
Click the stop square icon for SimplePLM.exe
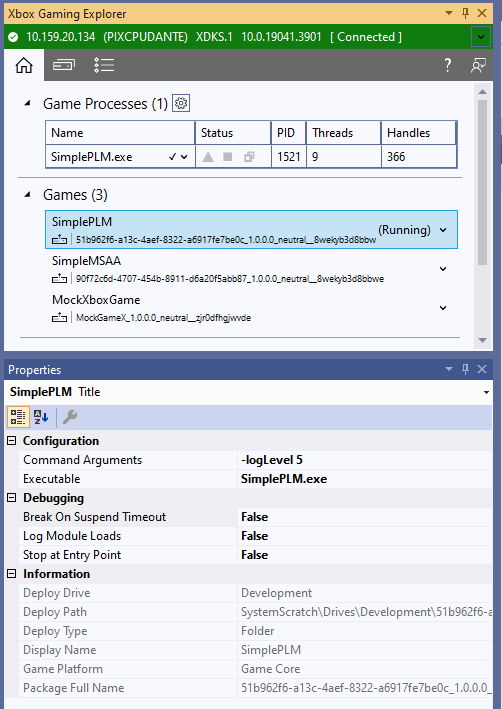[228, 157]
